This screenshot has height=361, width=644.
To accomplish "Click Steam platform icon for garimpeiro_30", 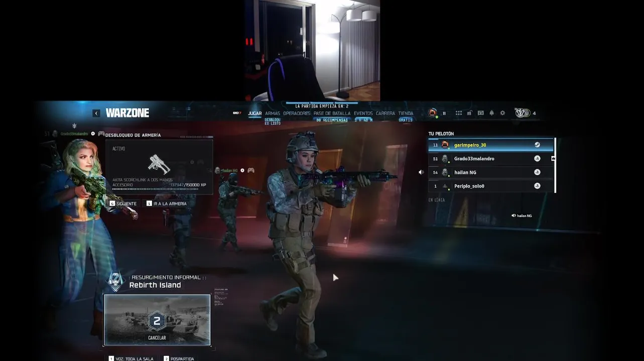I will point(537,145).
